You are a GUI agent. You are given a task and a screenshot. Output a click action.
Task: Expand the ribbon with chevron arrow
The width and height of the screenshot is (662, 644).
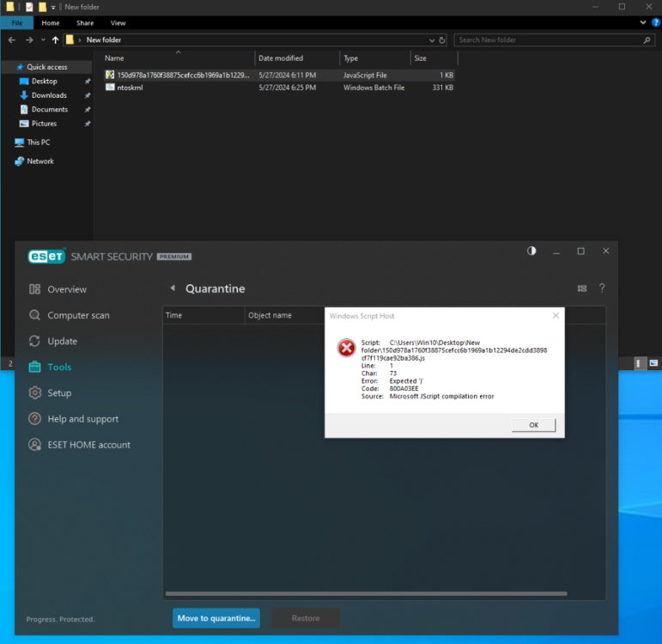click(x=642, y=22)
